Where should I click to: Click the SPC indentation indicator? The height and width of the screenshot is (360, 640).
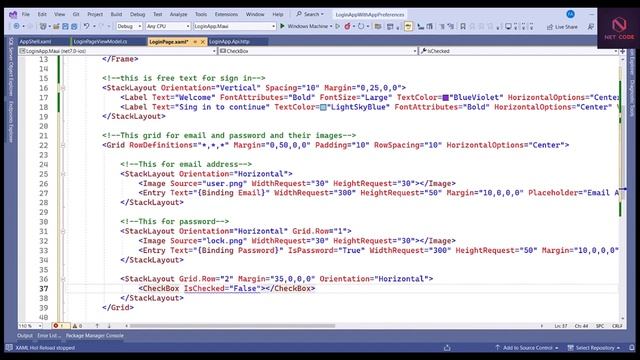(x=600, y=326)
